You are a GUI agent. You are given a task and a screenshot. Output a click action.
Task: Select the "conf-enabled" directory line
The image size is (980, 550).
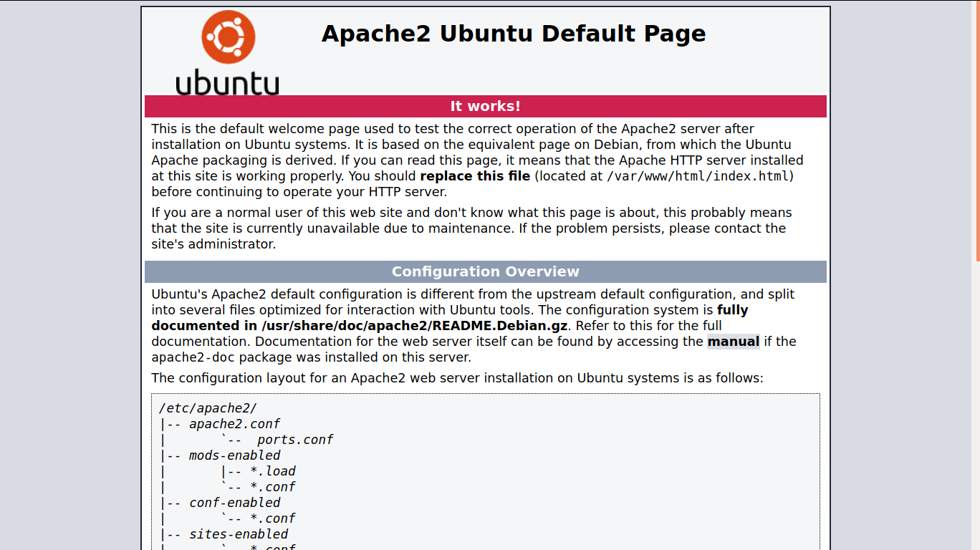[x=234, y=503]
